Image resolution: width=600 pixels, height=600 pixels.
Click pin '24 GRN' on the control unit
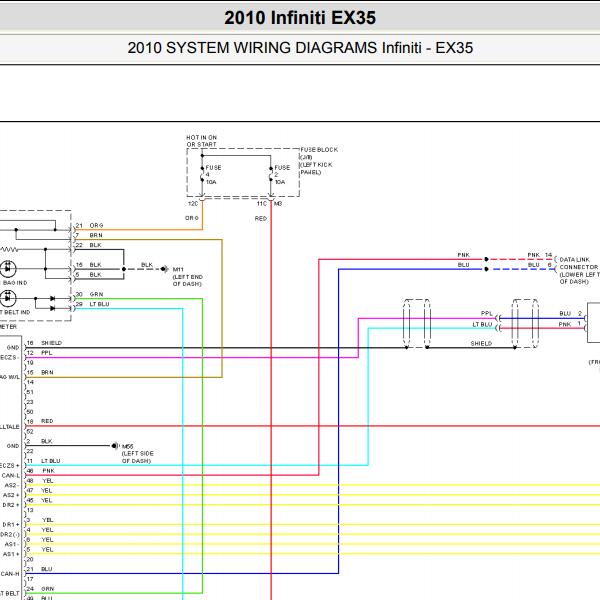pos(40,589)
